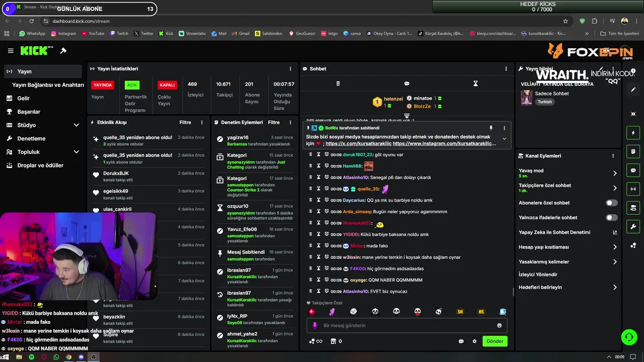Toggle Abonelere özel sohbet switch
This screenshot has width=644, height=362.
(x=611, y=203)
